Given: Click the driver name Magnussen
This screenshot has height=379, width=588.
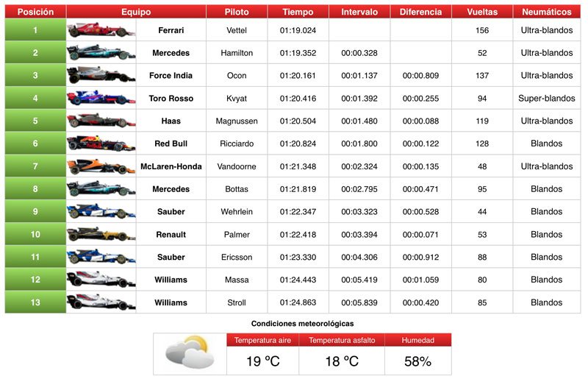Looking at the screenshot, I should [x=237, y=121].
